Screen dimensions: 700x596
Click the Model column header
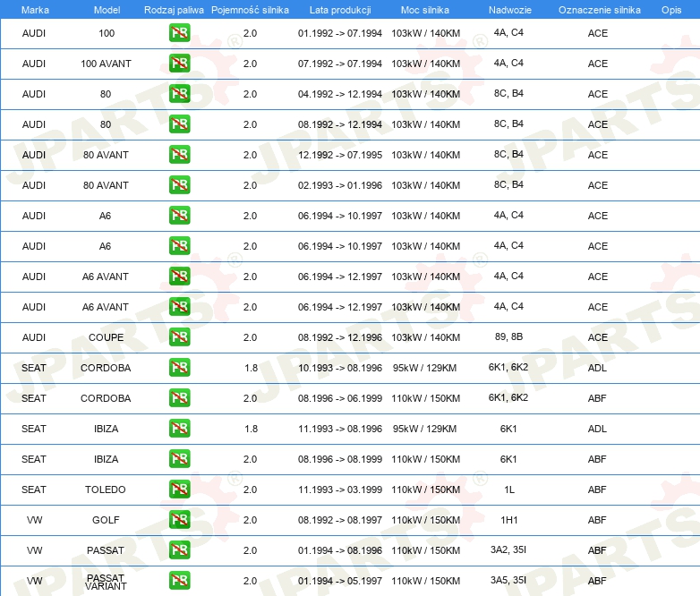(x=107, y=10)
